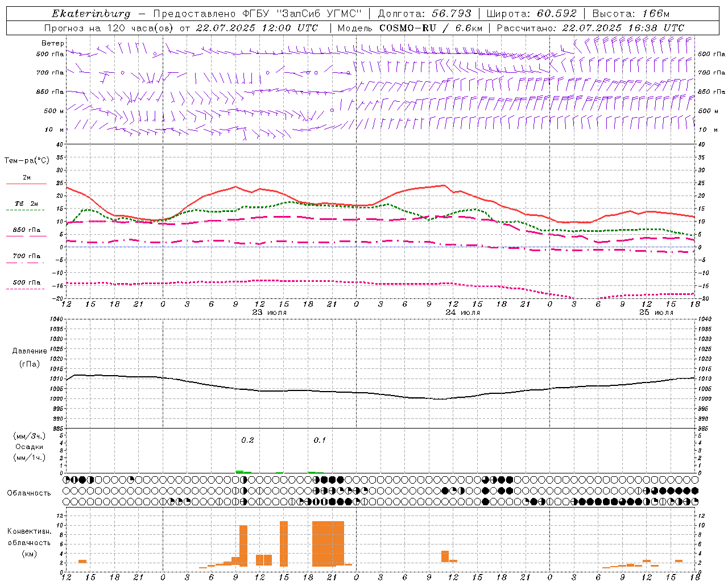Select the 'Широта: 60.592' header field
728x582 pixels.
[x=531, y=14]
